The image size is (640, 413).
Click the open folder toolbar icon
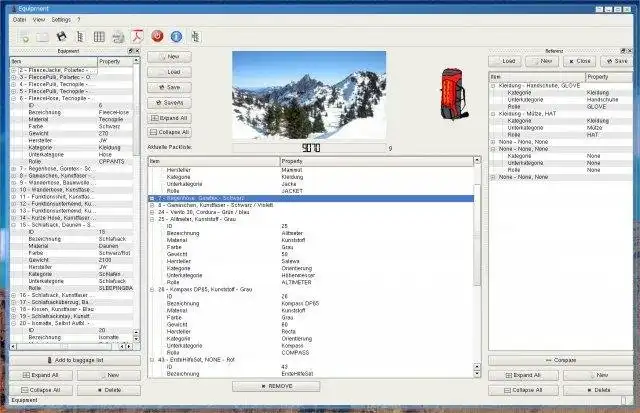pyautogui.click(x=43, y=37)
